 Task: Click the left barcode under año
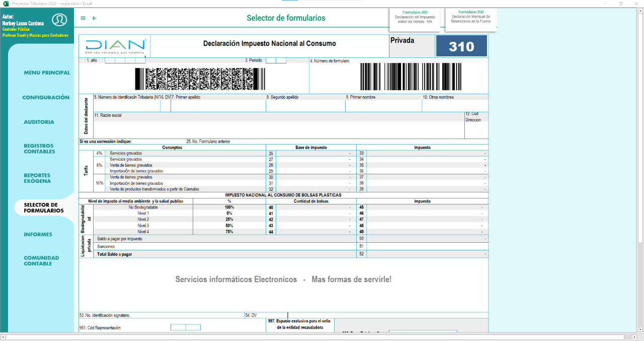pos(200,79)
